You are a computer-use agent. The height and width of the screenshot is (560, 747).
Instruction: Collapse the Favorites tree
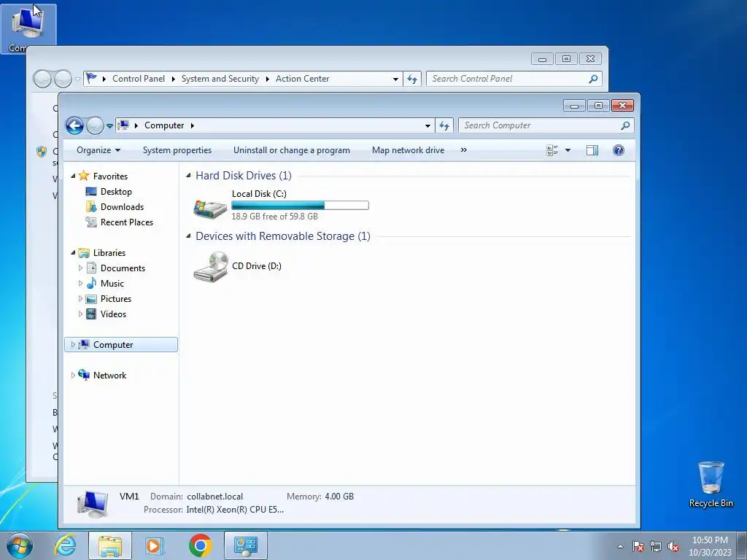pos(73,176)
